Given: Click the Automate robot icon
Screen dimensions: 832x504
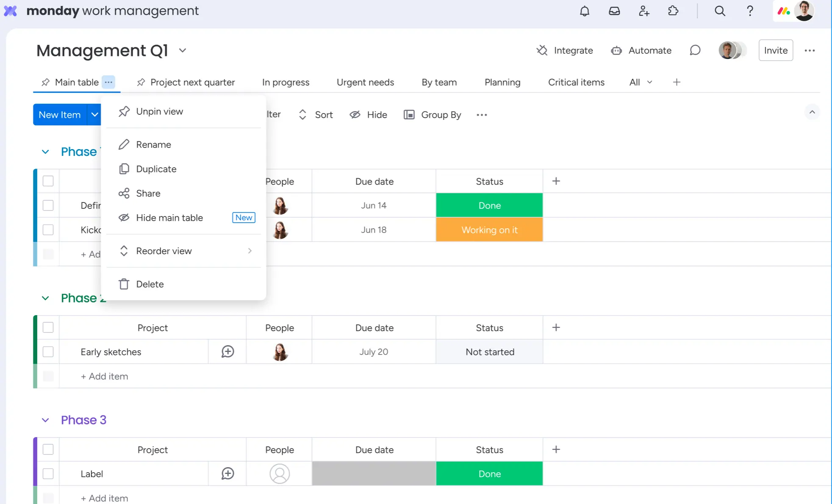Looking at the screenshot, I should 616,50.
